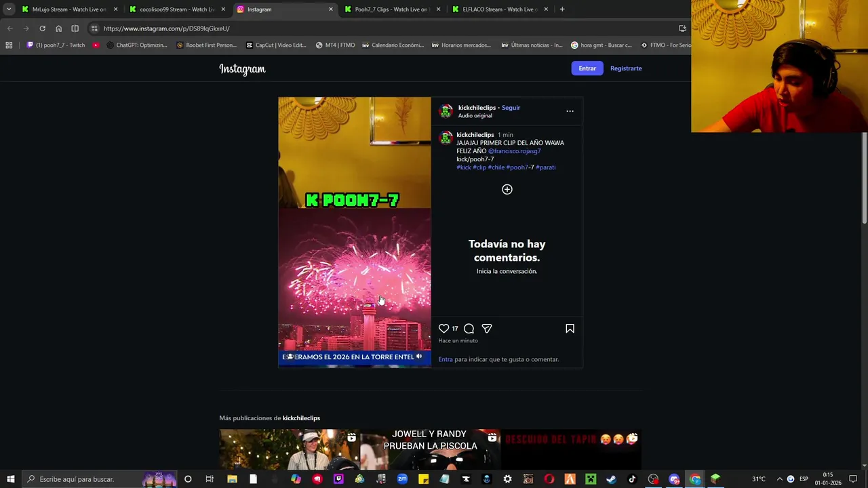The width and height of the screenshot is (868, 488).
Task: Open tagged people icon on the video
Action: [290, 357]
